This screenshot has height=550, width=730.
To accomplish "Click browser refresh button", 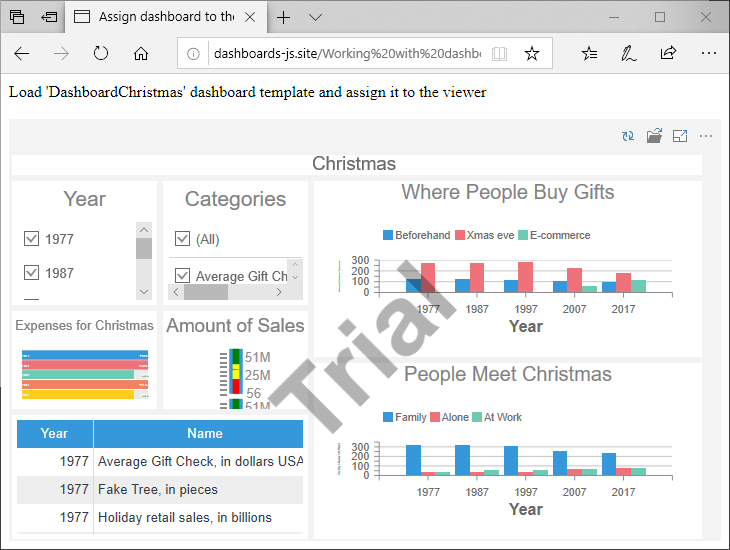I will pyautogui.click(x=101, y=53).
